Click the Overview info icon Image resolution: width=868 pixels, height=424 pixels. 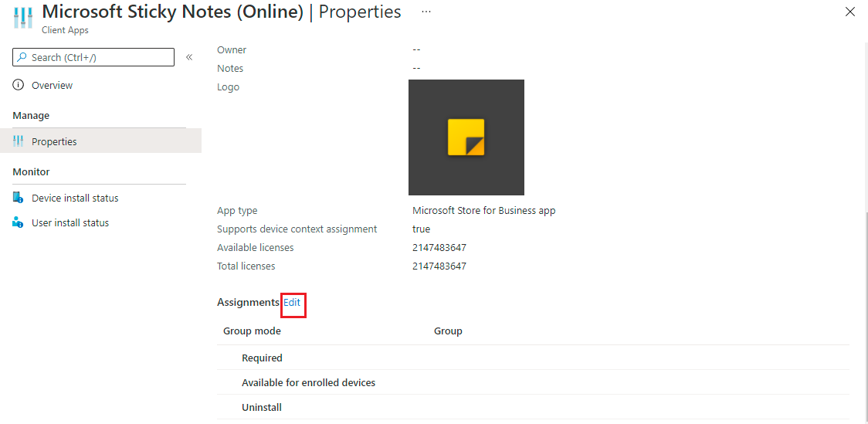pos(19,85)
